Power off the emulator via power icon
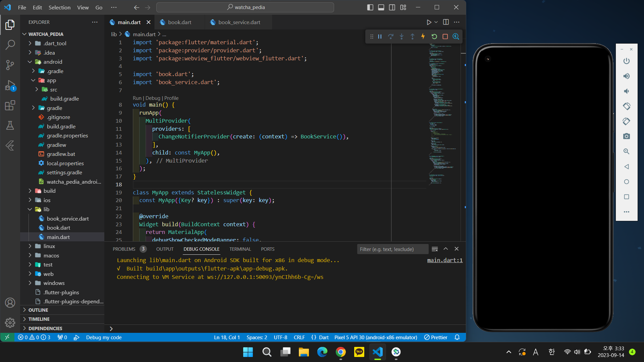 click(x=627, y=61)
